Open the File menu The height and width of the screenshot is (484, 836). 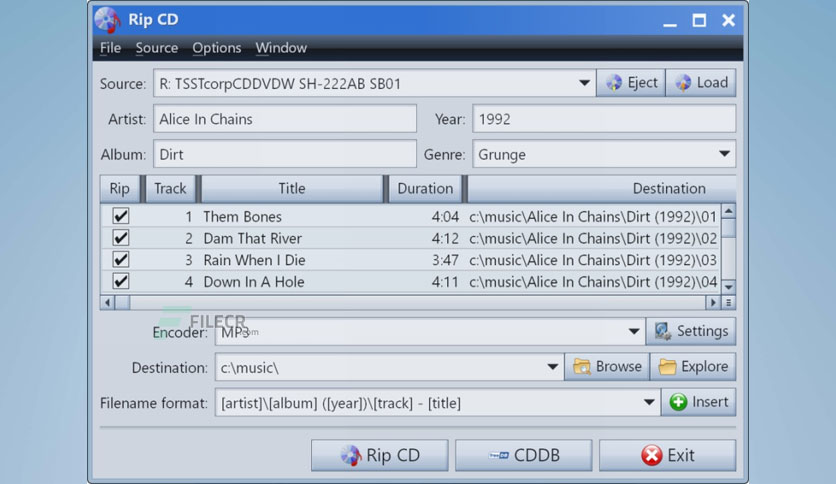pyautogui.click(x=110, y=48)
